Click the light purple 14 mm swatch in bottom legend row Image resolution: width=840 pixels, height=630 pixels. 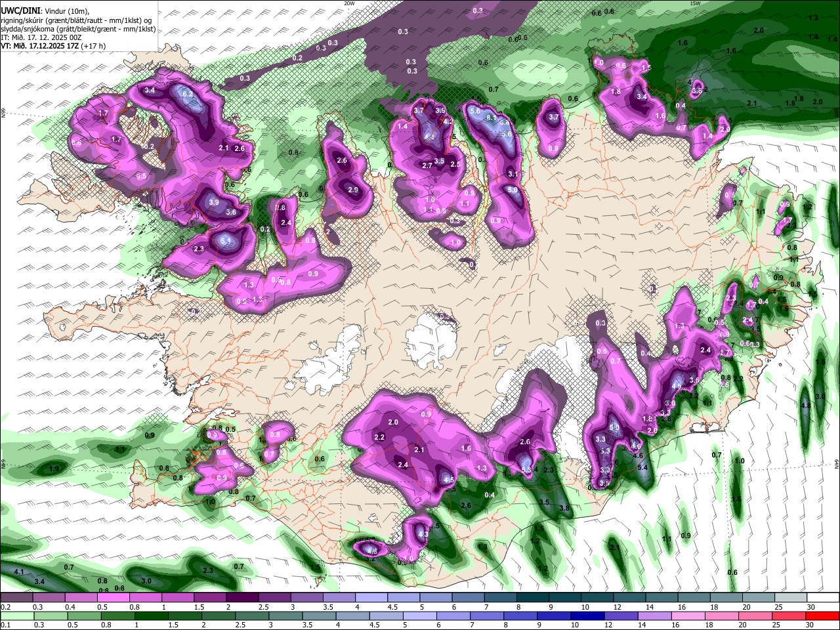(655, 616)
